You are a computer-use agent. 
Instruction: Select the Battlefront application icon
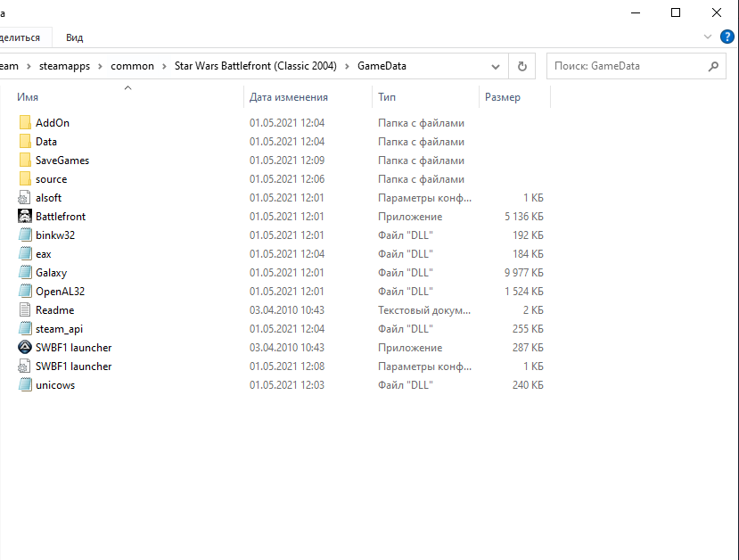click(x=25, y=217)
